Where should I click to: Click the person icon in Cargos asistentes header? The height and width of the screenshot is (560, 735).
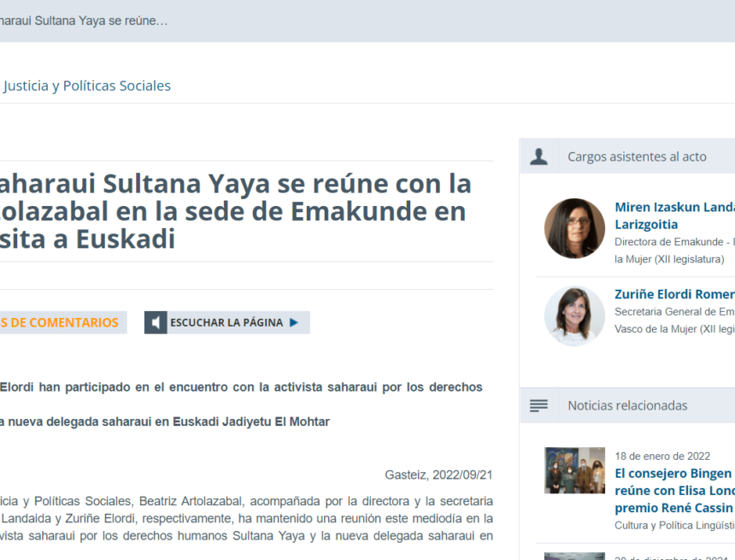538,155
